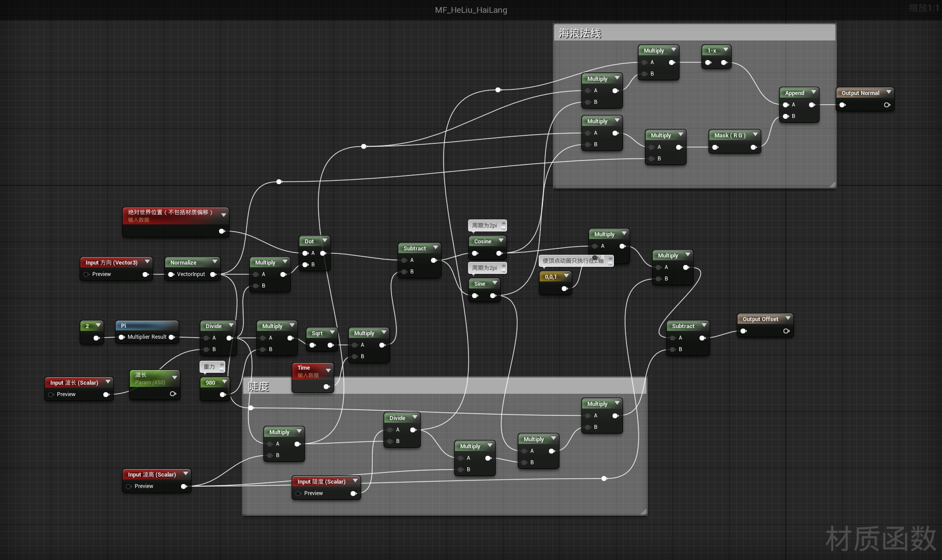Select the Mask ( R G ) node
The height and width of the screenshot is (560, 942).
point(730,135)
